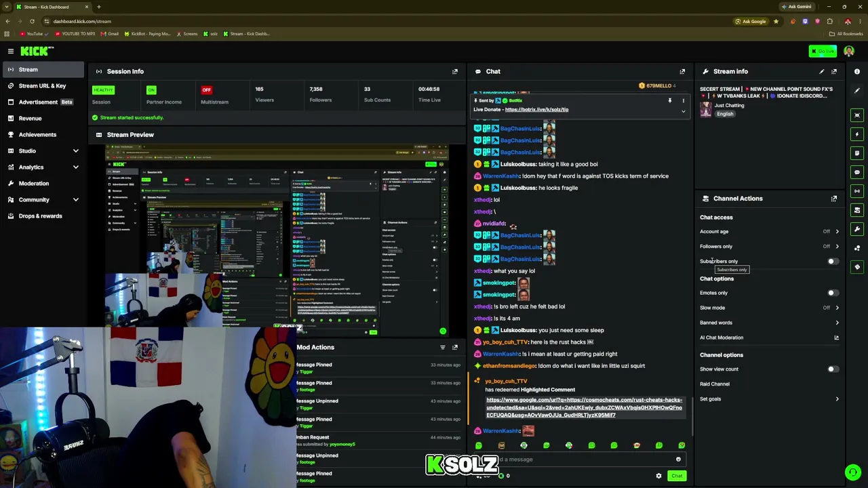Open the cosmocheats link in the highlighted comment
868x488 pixels.
(x=584, y=407)
